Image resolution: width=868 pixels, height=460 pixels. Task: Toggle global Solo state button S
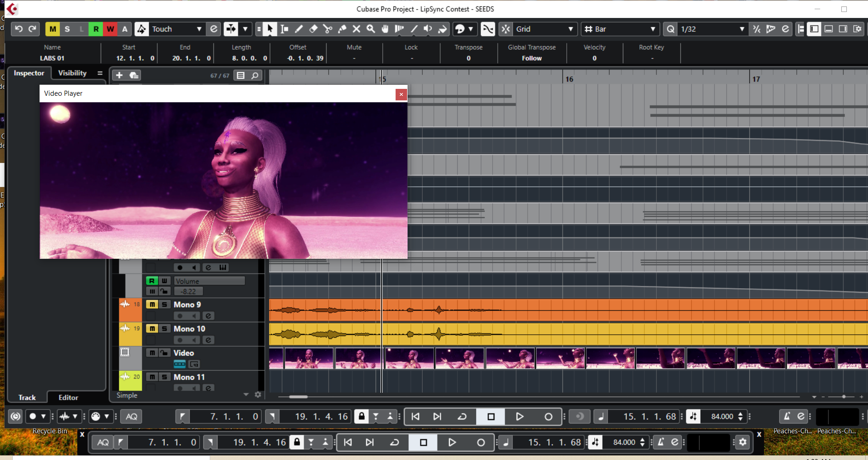(x=67, y=29)
